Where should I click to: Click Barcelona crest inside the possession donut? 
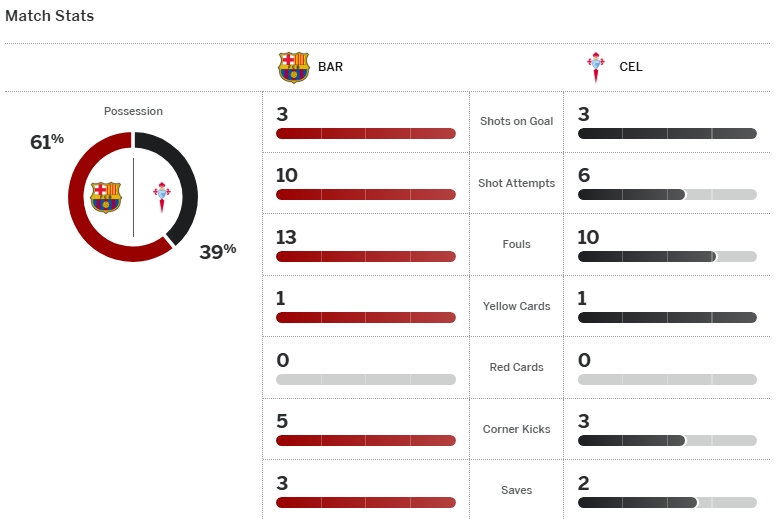pos(105,197)
